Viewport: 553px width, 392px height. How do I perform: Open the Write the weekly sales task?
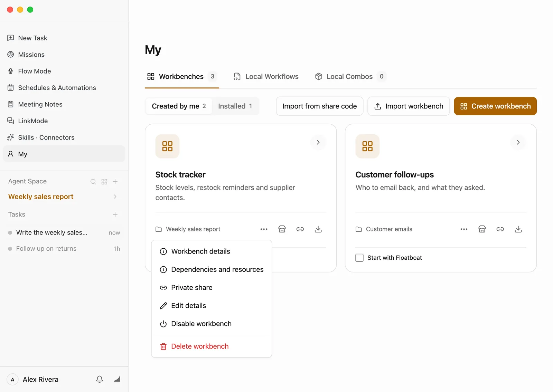point(64,232)
